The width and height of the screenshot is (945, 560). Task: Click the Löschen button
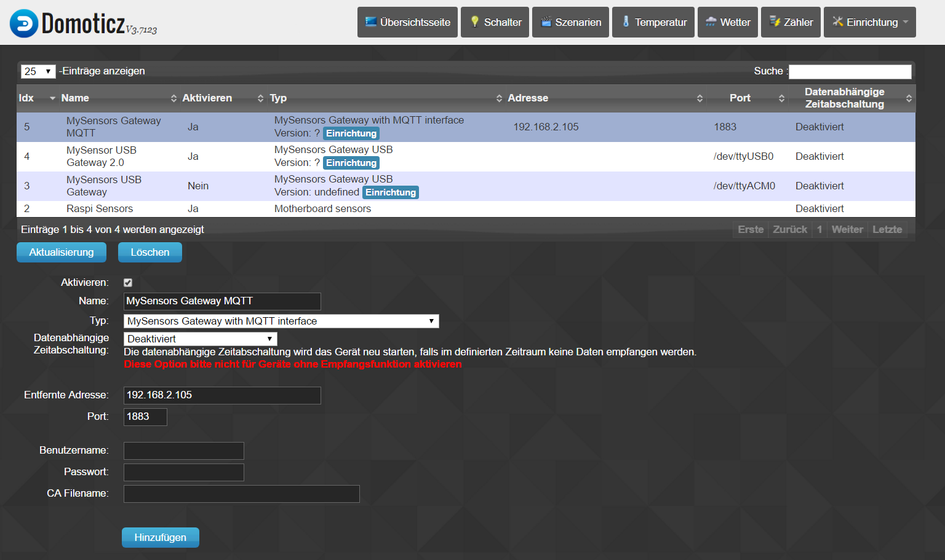150,252
